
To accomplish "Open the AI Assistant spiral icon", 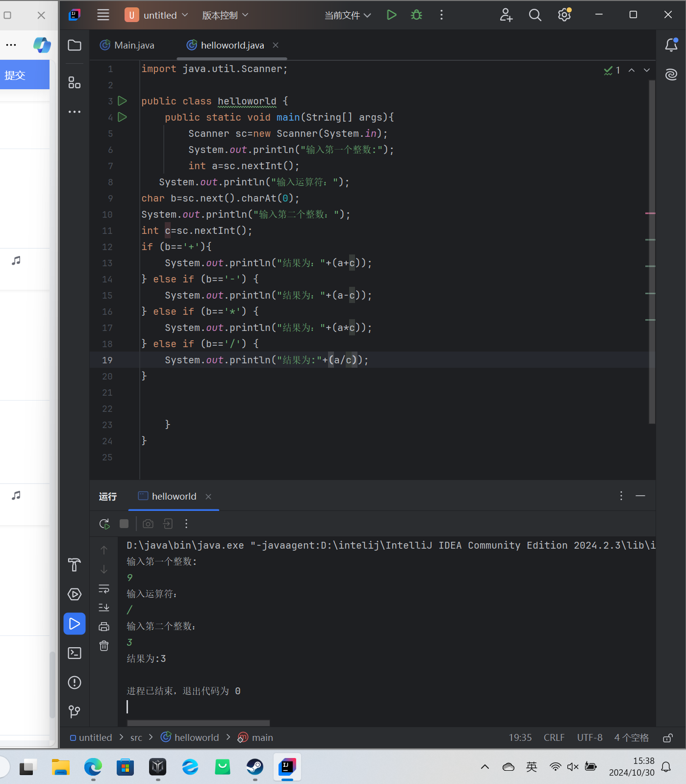I will coord(671,75).
